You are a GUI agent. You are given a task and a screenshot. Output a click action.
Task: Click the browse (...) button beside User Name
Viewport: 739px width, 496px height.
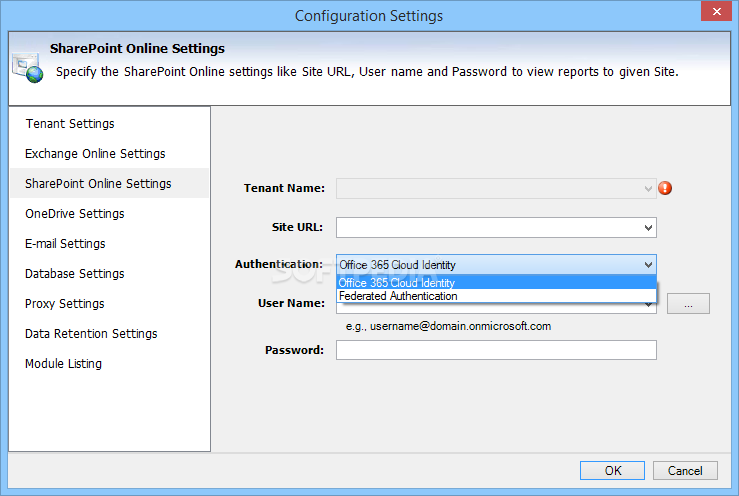688,304
